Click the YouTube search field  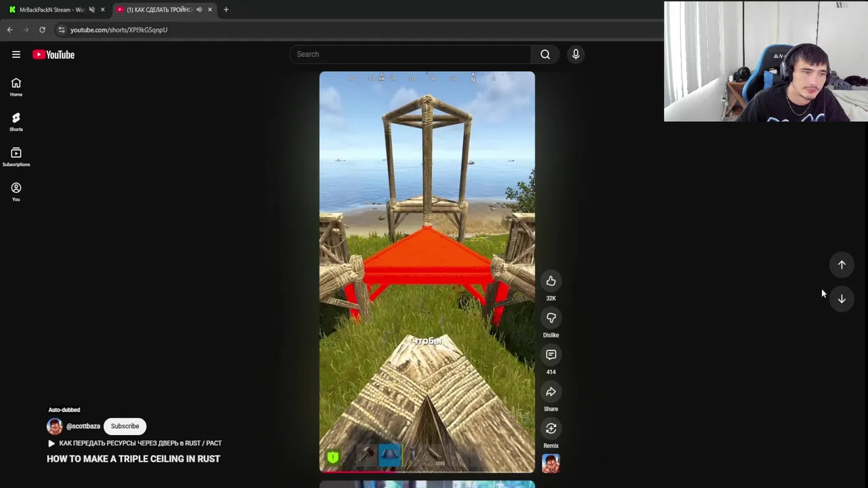click(x=410, y=54)
